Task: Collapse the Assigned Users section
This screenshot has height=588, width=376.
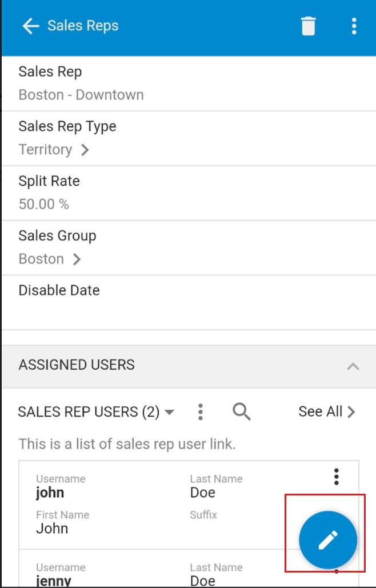Action: (x=353, y=366)
